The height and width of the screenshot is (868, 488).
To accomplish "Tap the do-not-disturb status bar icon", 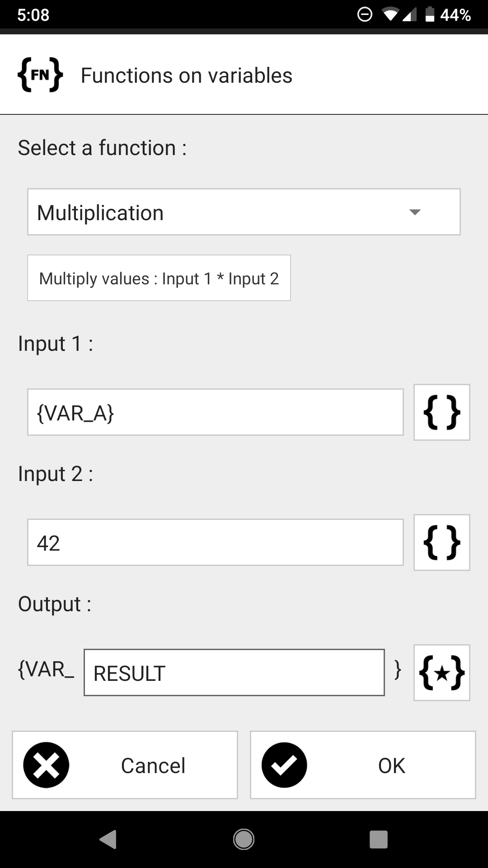I will click(365, 15).
